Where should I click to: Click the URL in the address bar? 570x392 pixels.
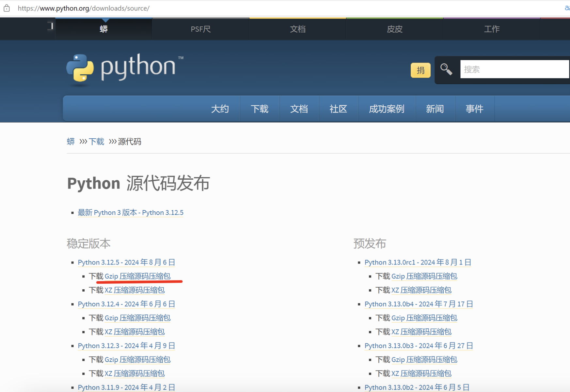coord(84,8)
